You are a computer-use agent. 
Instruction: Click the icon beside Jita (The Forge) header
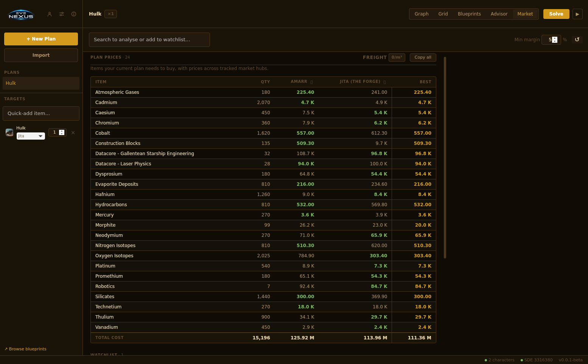click(x=384, y=82)
